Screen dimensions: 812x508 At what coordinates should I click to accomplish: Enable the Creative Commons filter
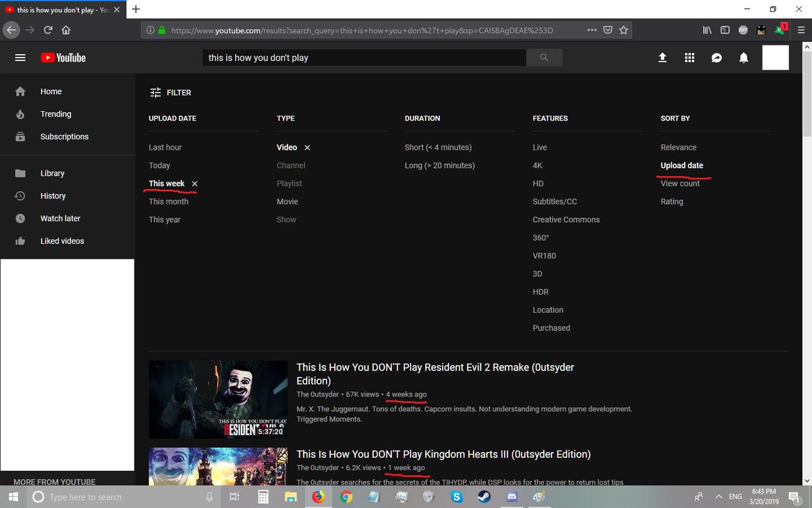(566, 219)
